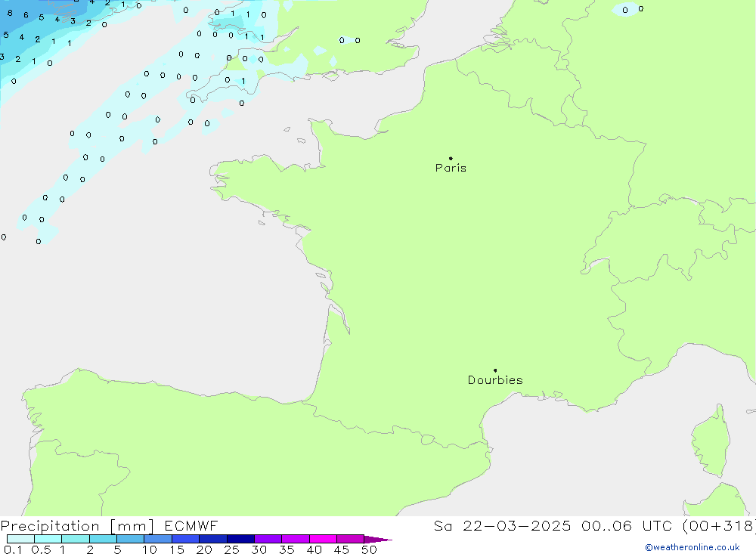Click the '8' precipitation value on the map
Viewport: 756px width, 554px height.
10,13
